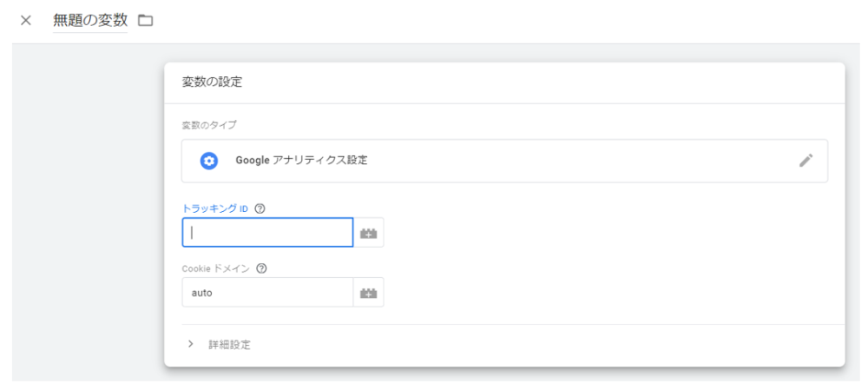Select the Google アナリティクス設定 gear icon
This screenshot has height=390, width=868.
pos(208,161)
